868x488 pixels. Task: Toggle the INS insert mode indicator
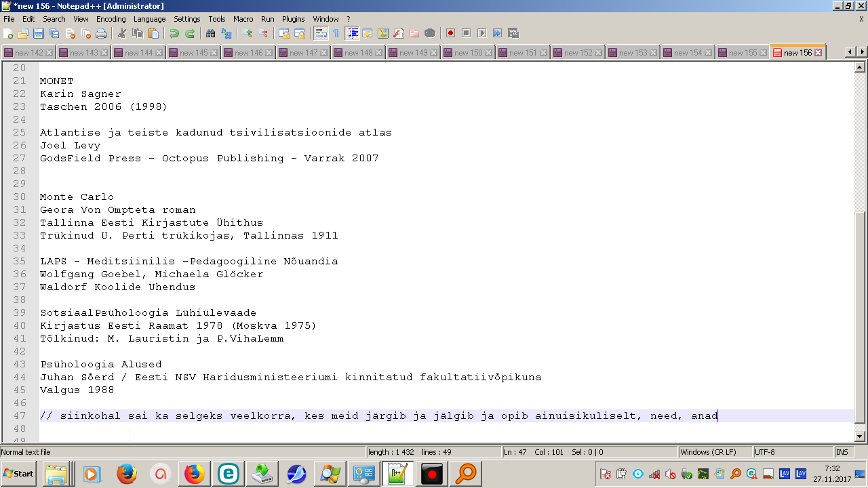pos(842,452)
